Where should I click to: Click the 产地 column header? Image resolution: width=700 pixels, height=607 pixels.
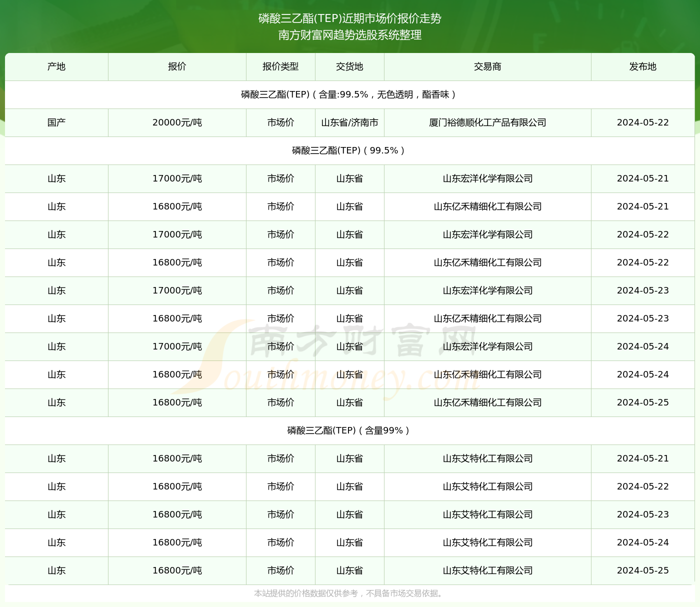(56, 66)
